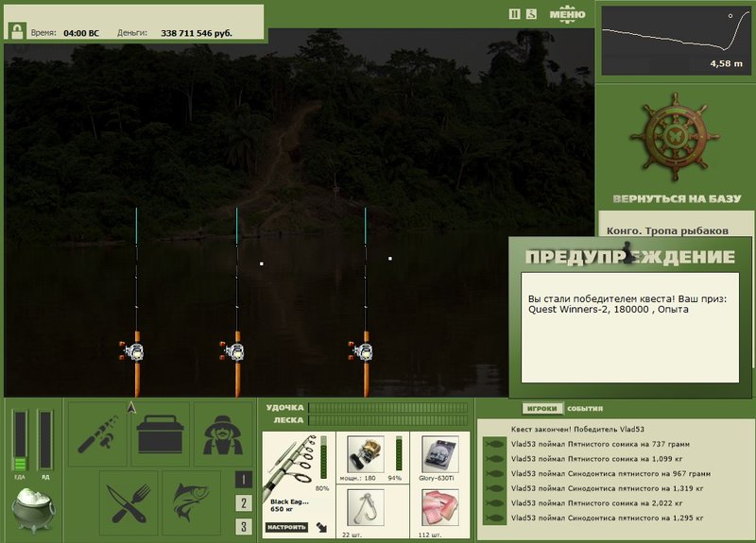
Task: Switch to the СОБЫТИЯ tab
Action: click(585, 409)
